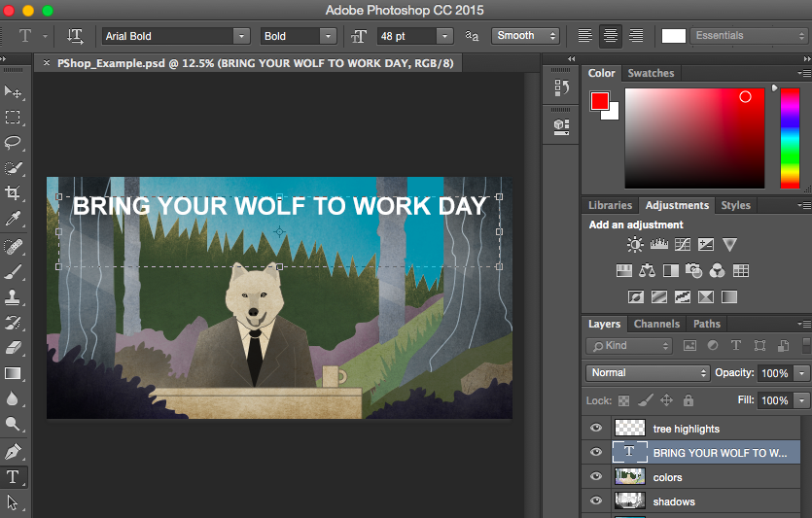Select the Brush tool
The image size is (812, 518).
14,271
